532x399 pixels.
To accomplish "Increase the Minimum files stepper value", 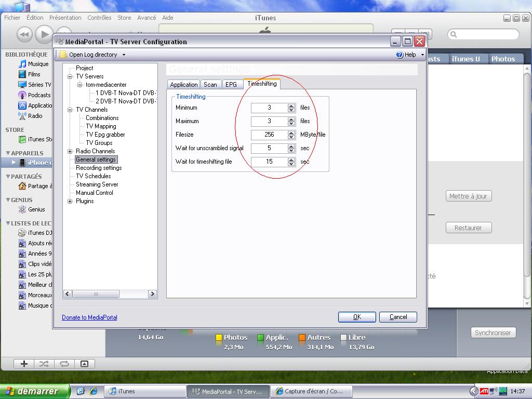I will [291, 105].
